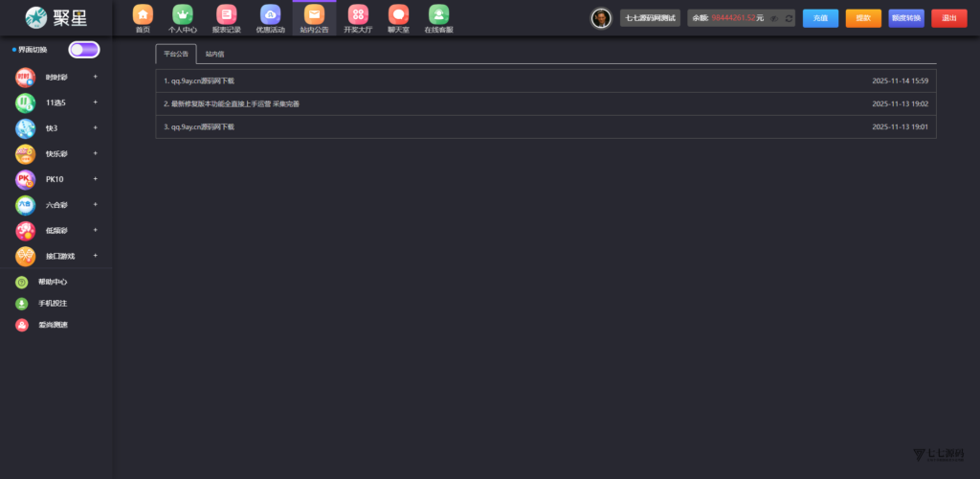Open the 首页 home icon
Screen dimensions: 980x479
pyautogui.click(x=143, y=14)
